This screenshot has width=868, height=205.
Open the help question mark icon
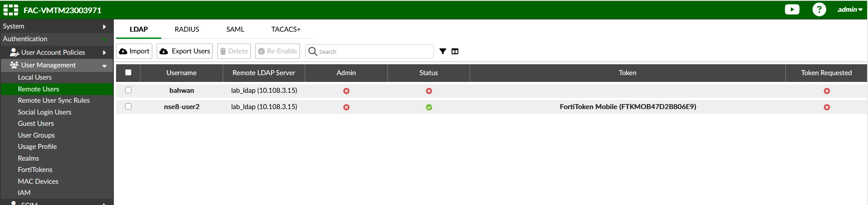coord(819,10)
